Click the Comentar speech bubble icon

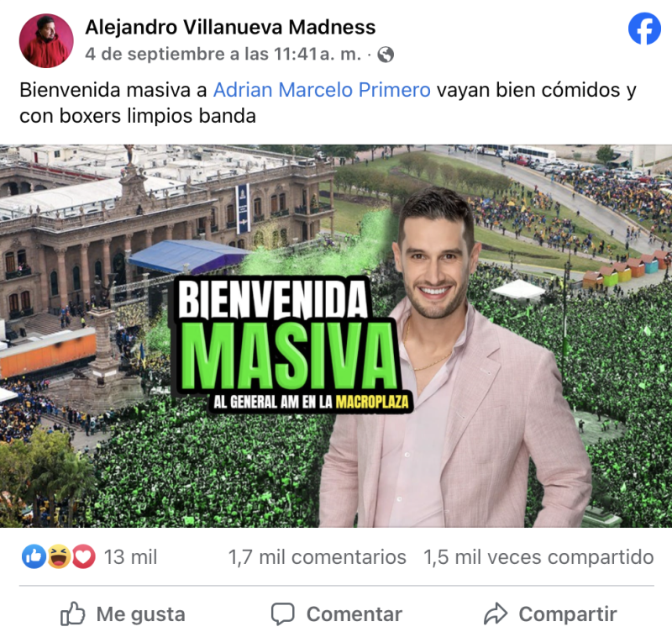[x=283, y=614]
